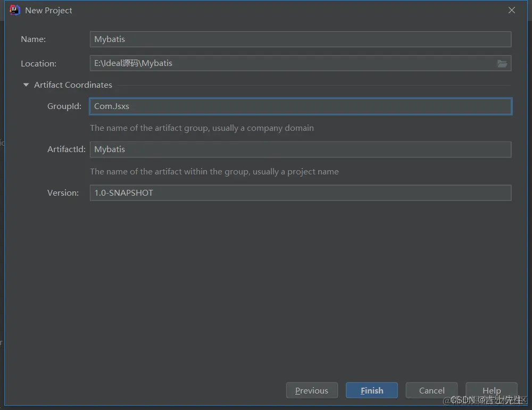Viewport: 532px width, 410px height.
Task: Click the 'Version:' label
Action: point(63,193)
